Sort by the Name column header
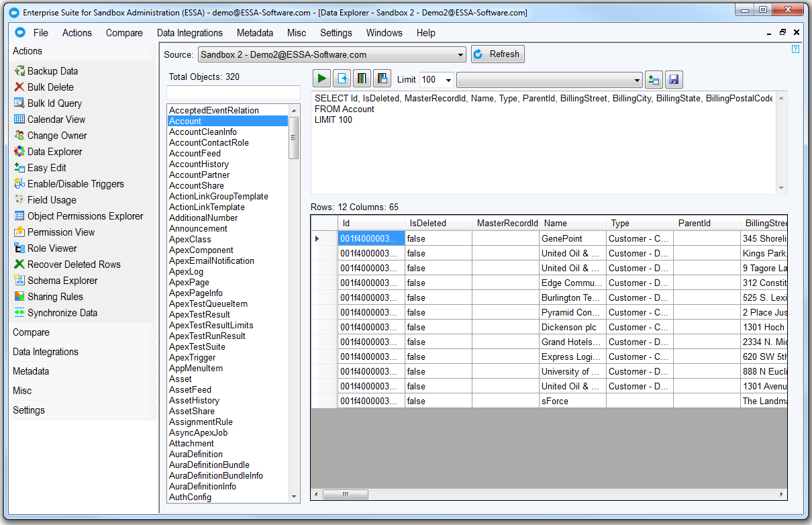Image resolution: width=812 pixels, height=525 pixels. point(572,223)
